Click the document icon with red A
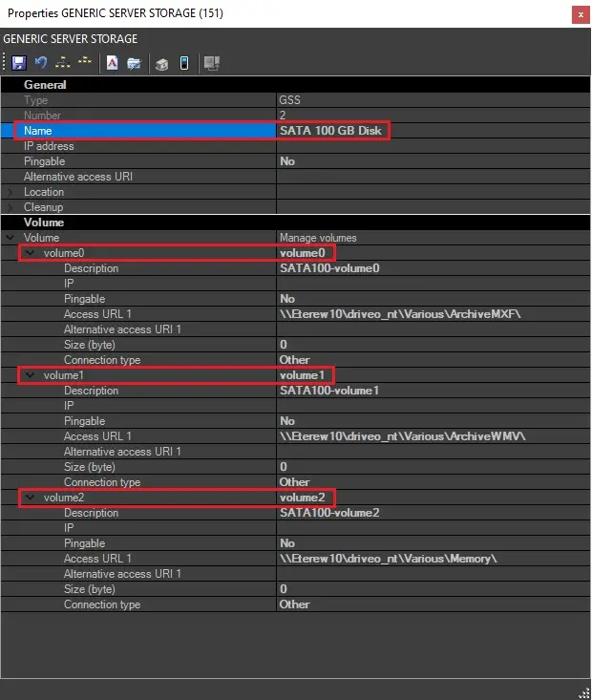Screen dimensions: 592x700 click(x=112, y=63)
